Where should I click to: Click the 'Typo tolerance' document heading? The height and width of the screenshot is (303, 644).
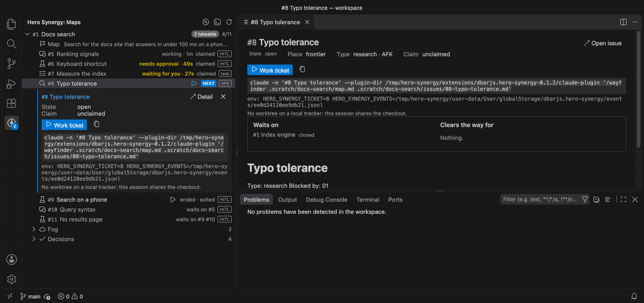[287, 168]
